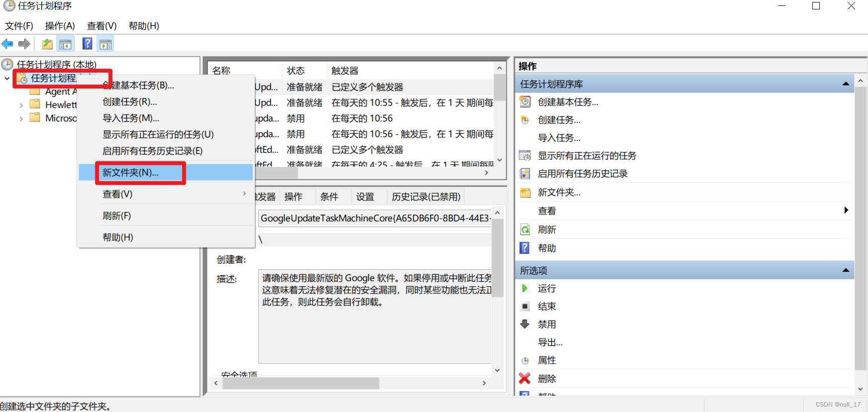Click the 属性 clock icon
868x412 pixels.
525,360
